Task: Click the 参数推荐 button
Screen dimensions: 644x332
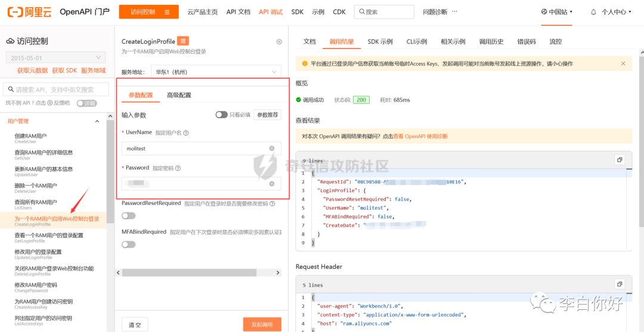Action: [267, 115]
